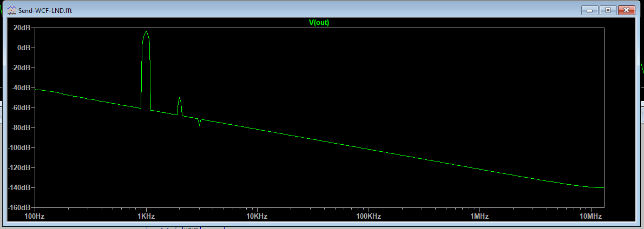
Task: Click the tallest peak of the 1KHz fundamental
Action: pos(146,31)
